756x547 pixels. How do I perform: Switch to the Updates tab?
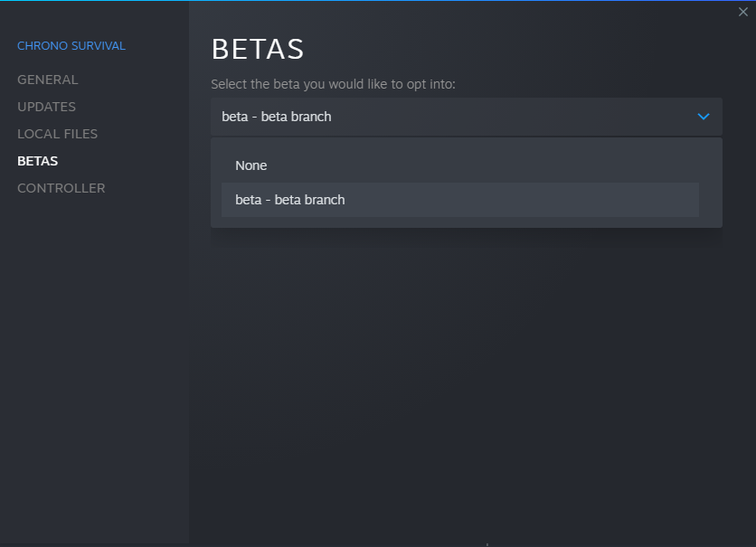tap(46, 107)
